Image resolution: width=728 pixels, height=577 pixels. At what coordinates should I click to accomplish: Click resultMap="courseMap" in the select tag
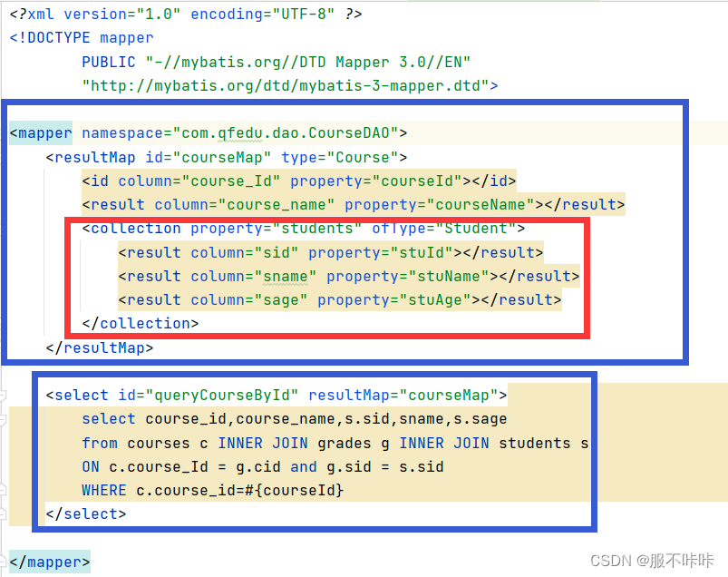pos(403,396)
